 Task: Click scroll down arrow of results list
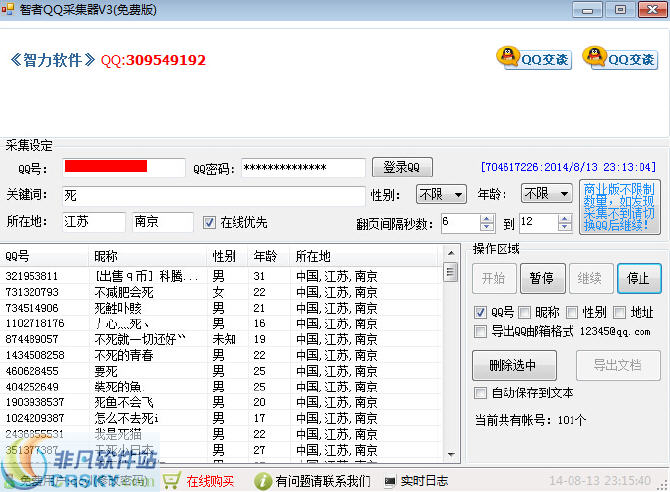tap(451, 454)
